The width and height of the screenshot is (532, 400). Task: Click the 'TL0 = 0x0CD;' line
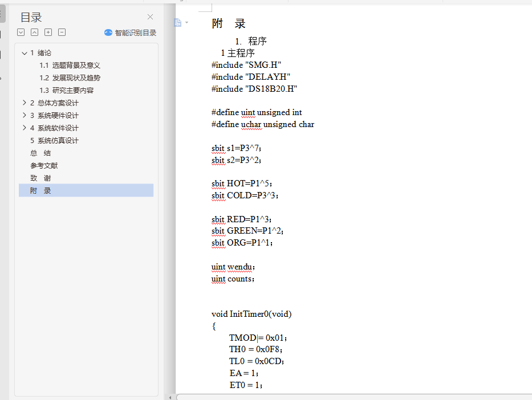tap(257, 361)
